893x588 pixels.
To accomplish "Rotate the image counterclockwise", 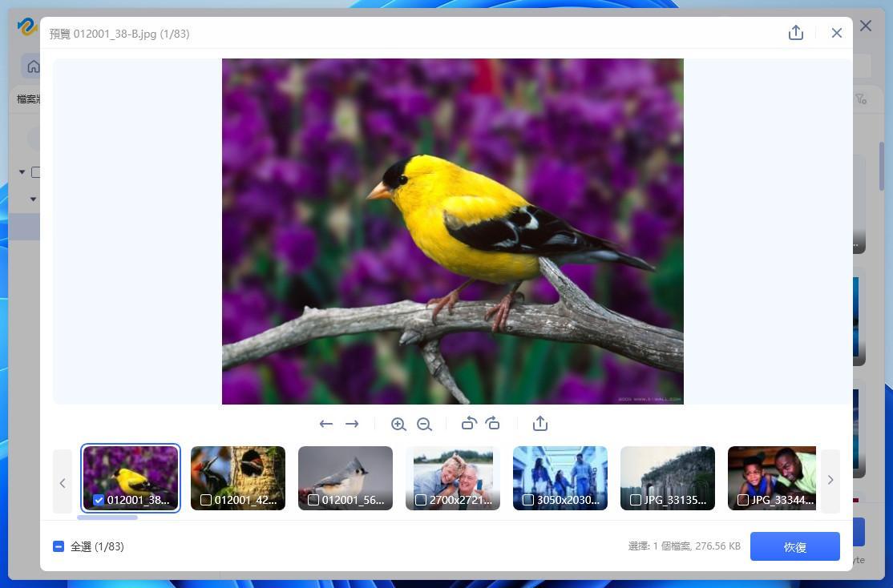I will (469, 424).
